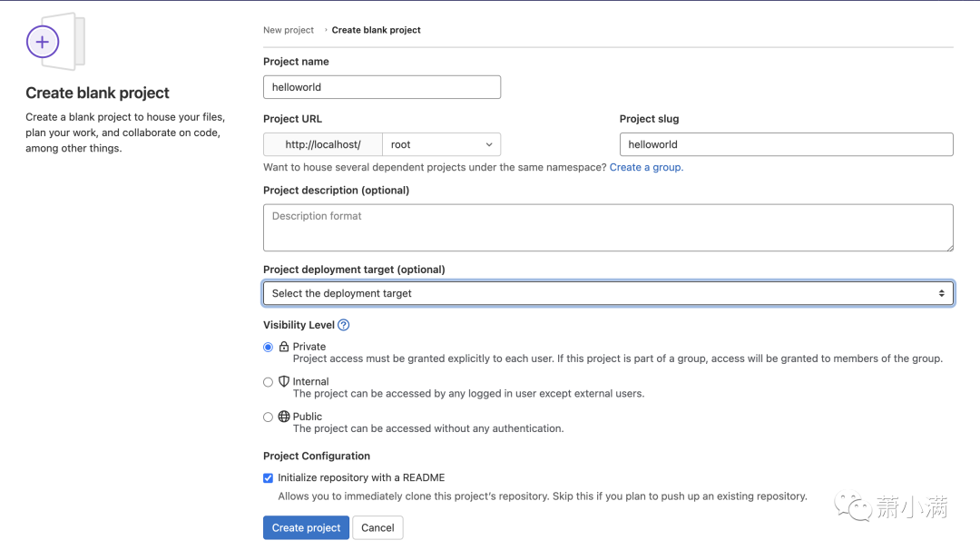Select the Internal visibility radio button
The image size is (980, 550).
[x=268, y=382]
